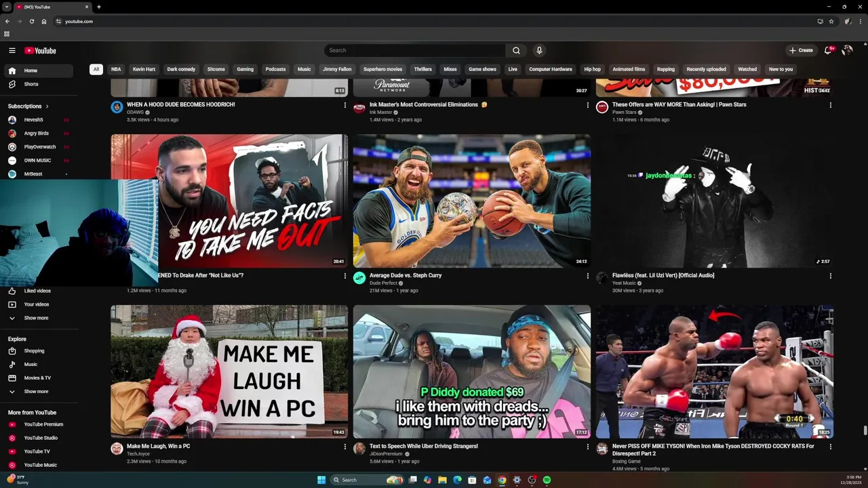Select the Recently uploaded filter chip
The height and width of the screenshot is (488, 868).
[x=706, y=69]
